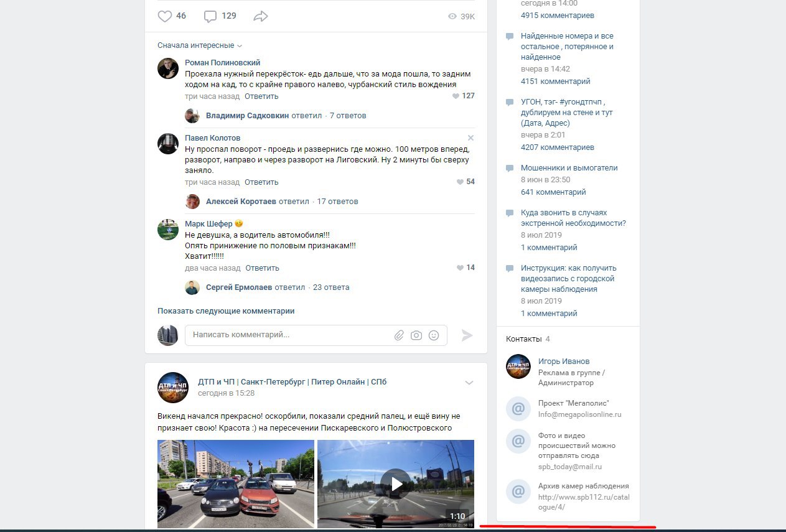Open the emoji smiley picker
This screenshot has width=786, height=532.
pos(434,335)
